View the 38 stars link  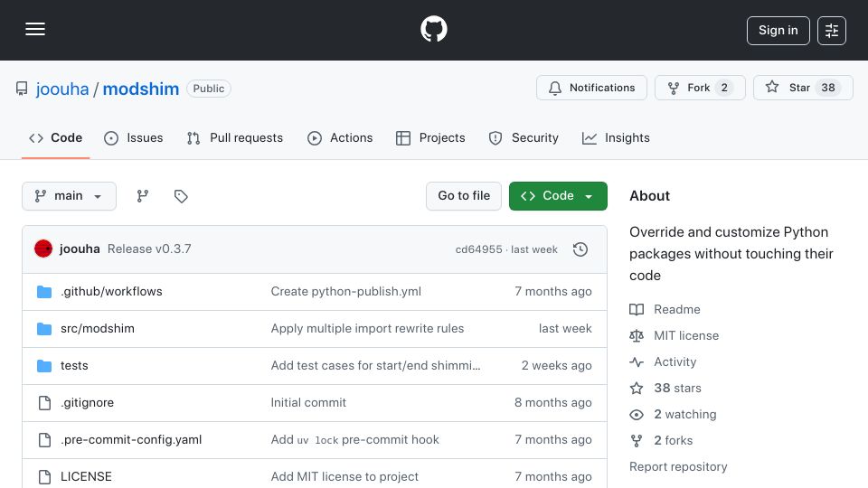pos(665,389)
